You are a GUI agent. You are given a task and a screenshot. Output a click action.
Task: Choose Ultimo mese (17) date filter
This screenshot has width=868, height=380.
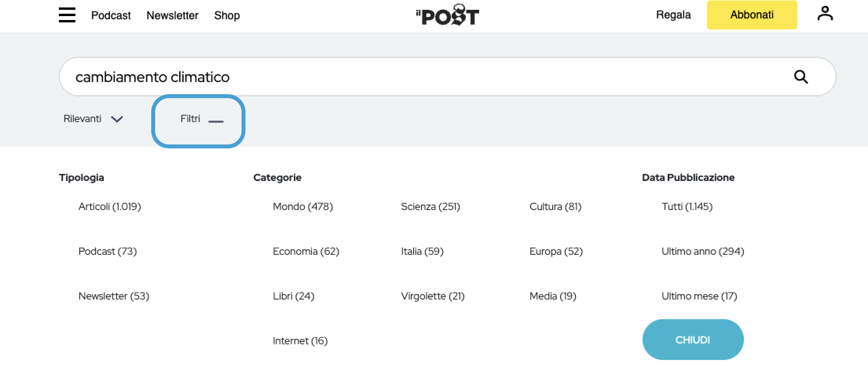[699, 296]
